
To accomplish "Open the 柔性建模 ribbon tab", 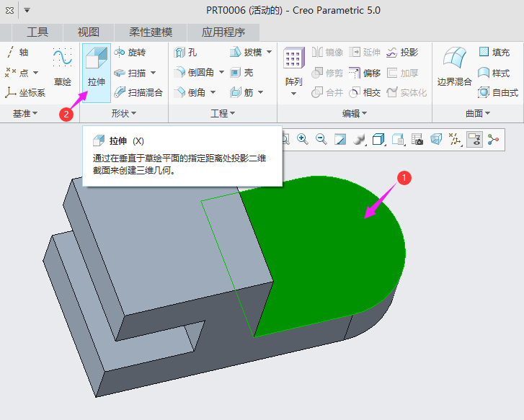I will (x=151, y=32).
